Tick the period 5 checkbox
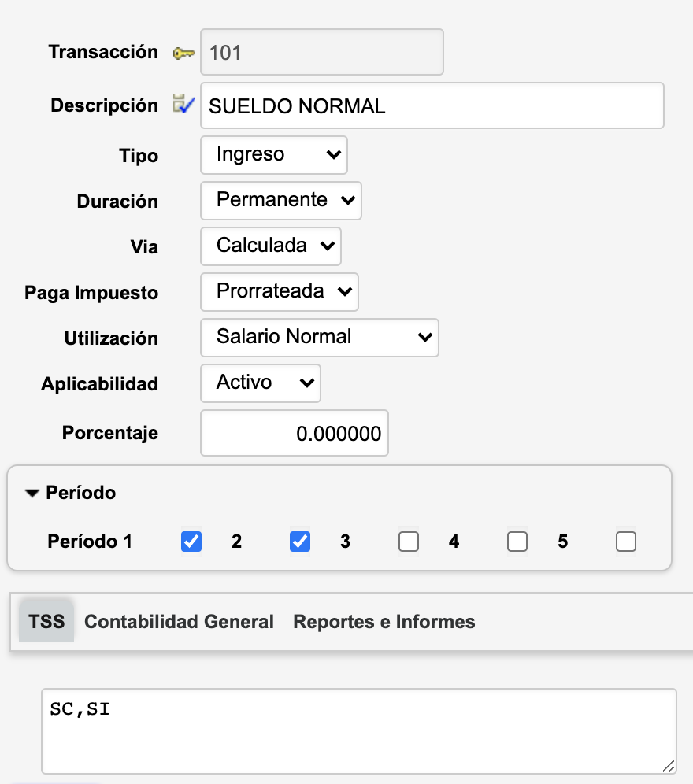Screen dimensions: 693x784 tap(625, 542)
